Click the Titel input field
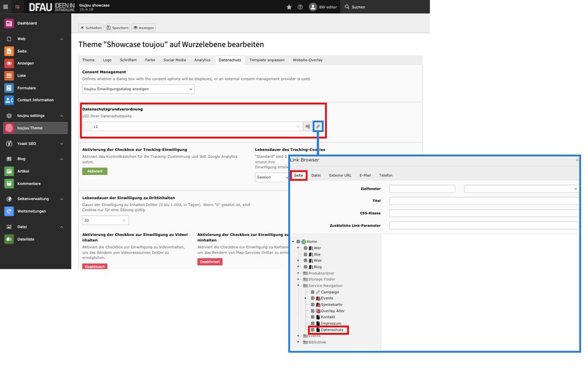 483,201
